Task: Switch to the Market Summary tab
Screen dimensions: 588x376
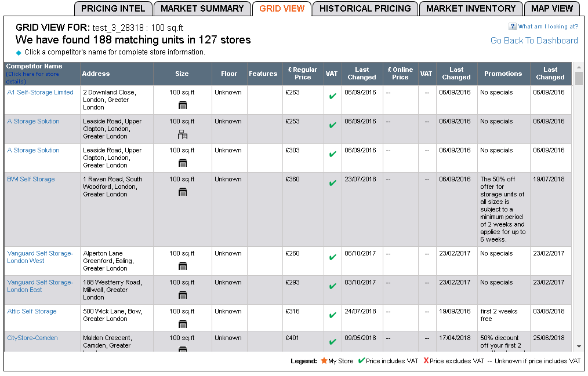Action: pyautogui.click(x=202, y=9)
